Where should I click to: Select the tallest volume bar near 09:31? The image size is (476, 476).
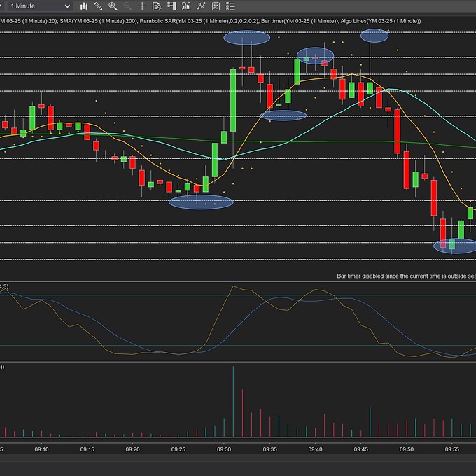pyautogui.click(x=233, y=402)
